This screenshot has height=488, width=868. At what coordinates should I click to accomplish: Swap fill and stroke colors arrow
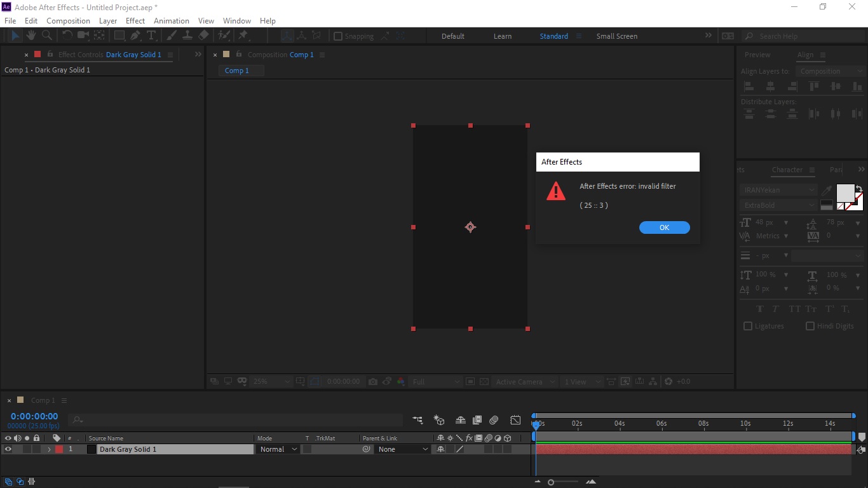tap(859, 188)
